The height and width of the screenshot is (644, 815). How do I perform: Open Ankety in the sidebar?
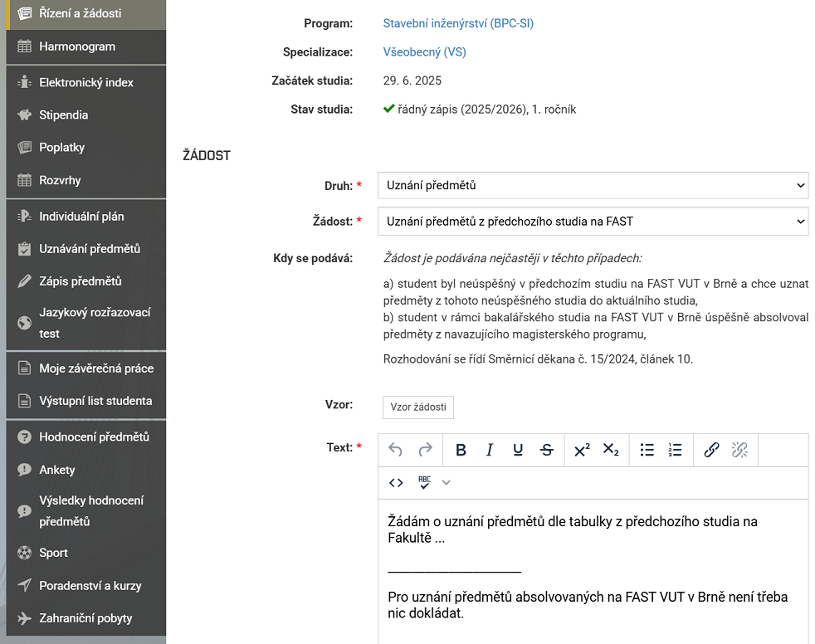pyautogui.click(x=86, y=470)
